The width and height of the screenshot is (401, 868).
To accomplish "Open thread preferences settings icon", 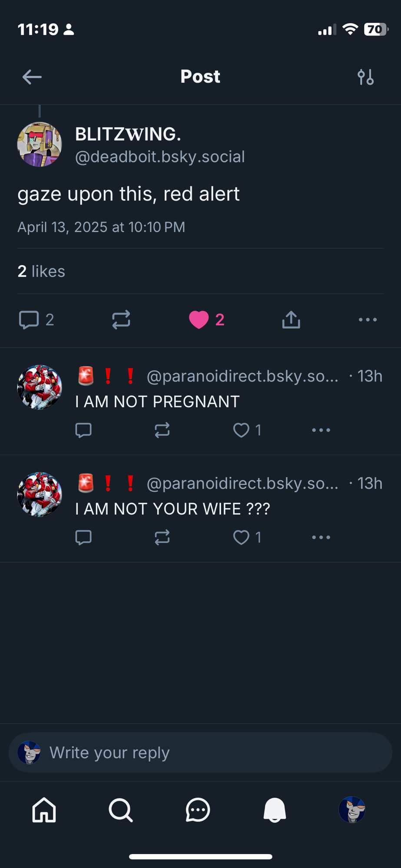I will click(x=365, y=77).
